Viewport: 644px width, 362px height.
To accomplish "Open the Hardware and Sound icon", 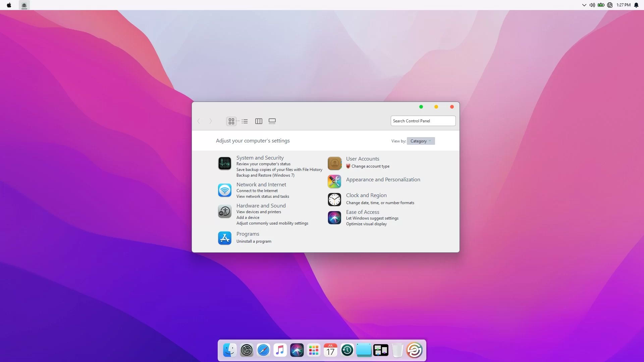I will tap(224, 212).
